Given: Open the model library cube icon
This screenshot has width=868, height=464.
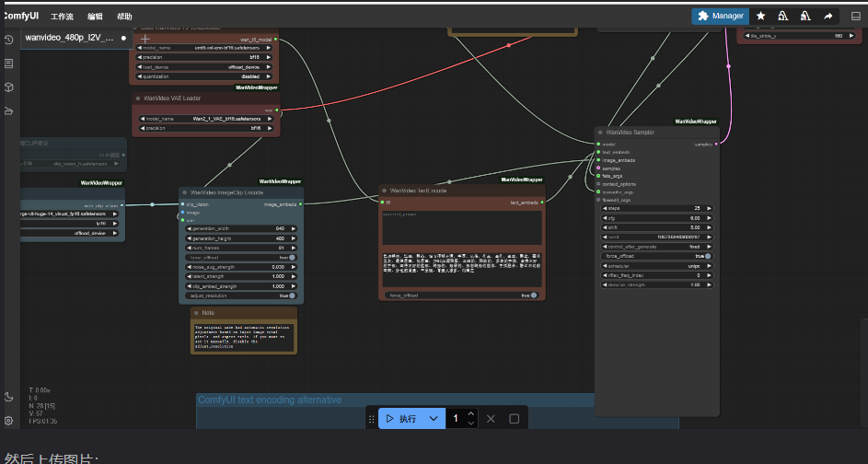Looking at the screenshot, I should (8, 87).
